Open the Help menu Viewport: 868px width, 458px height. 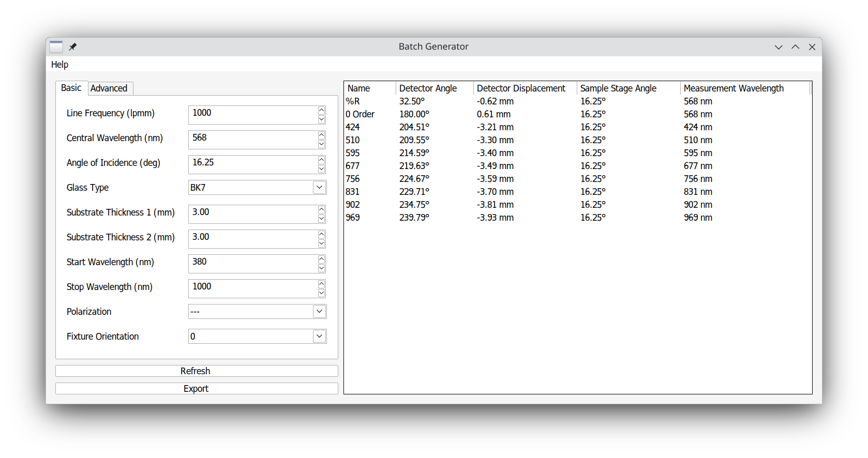click(59, 65)
